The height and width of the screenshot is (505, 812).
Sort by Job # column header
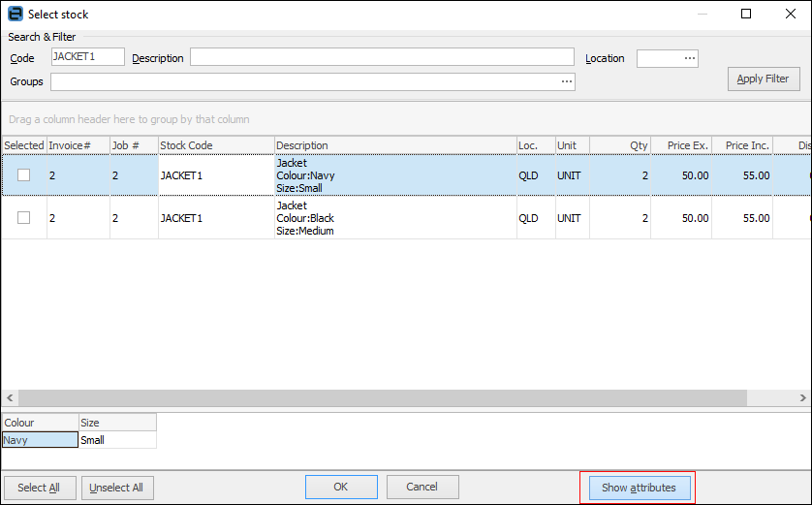(134, 145)
